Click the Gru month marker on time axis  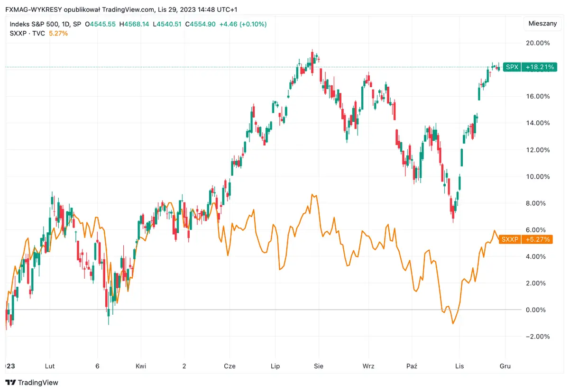pyautogui.click(x=505, y=366)
